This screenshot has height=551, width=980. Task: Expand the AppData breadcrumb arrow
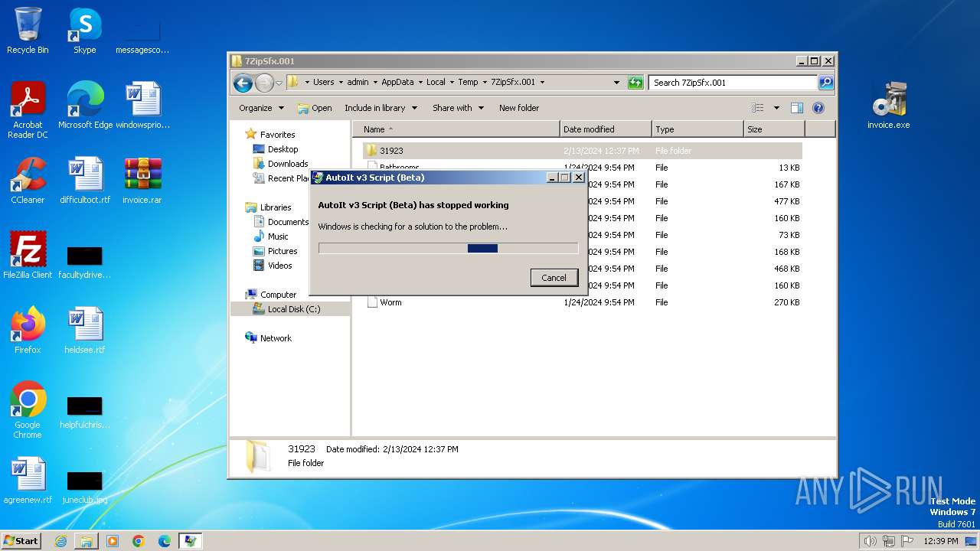pos(420,83)
